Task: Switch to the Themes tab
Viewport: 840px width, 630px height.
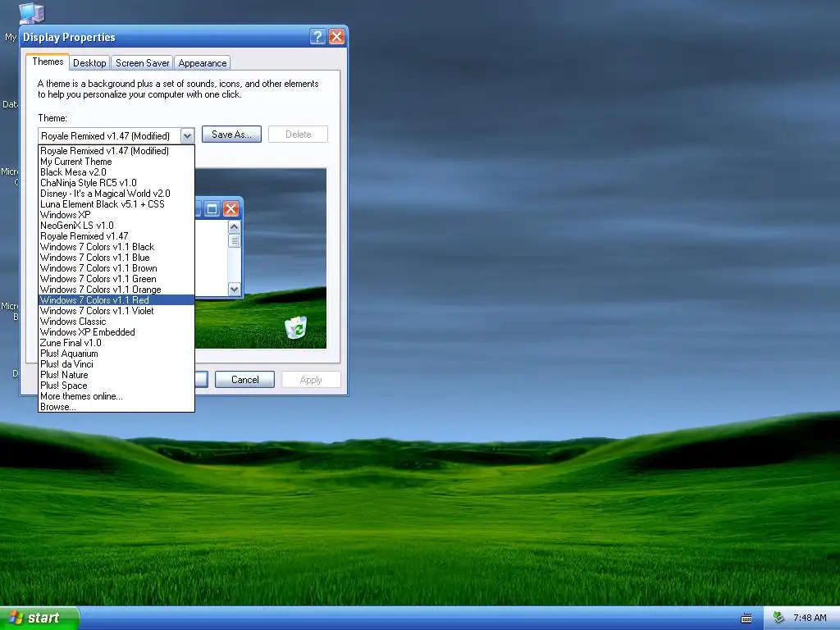Action: click(x=48, y=62)
